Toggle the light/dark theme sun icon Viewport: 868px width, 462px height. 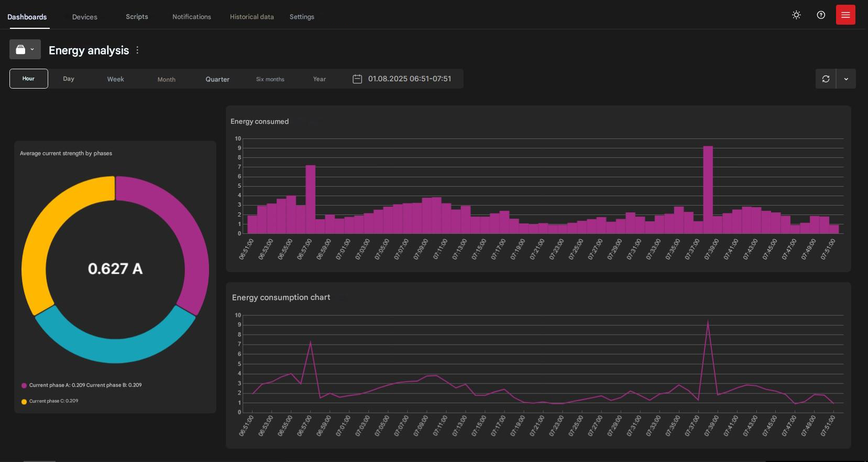coord(796,15)
